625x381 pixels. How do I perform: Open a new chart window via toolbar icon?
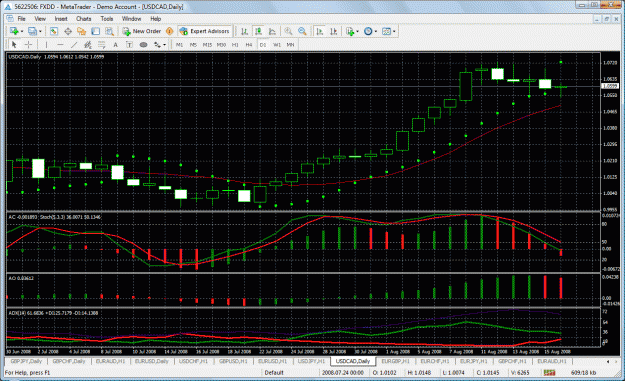[14, 31]
